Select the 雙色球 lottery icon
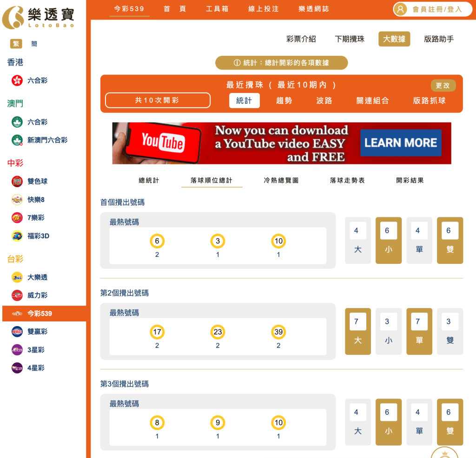476x458 pixels. (x=17, y=182)
